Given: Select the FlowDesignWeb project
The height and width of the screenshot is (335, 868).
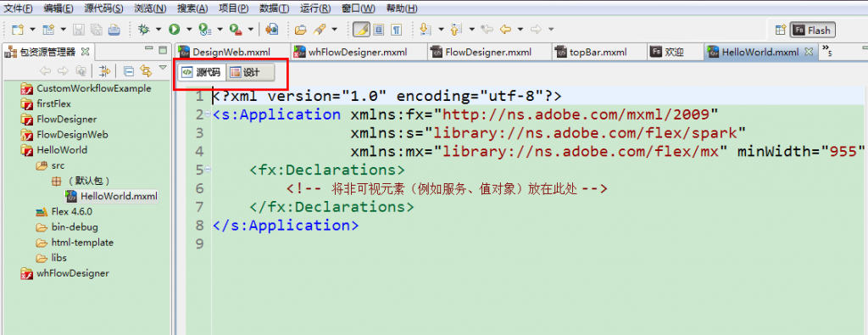Looking at the screenshot, I should tap(64, 135).
